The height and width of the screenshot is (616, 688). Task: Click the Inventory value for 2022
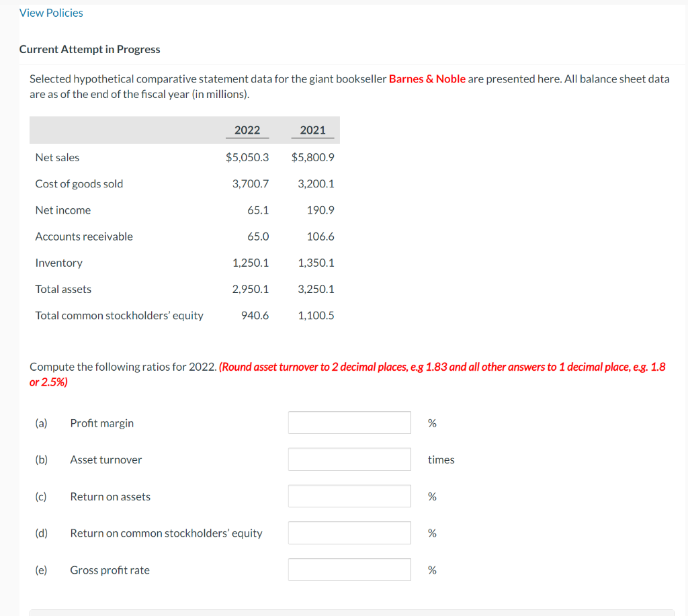pos(253,263)
